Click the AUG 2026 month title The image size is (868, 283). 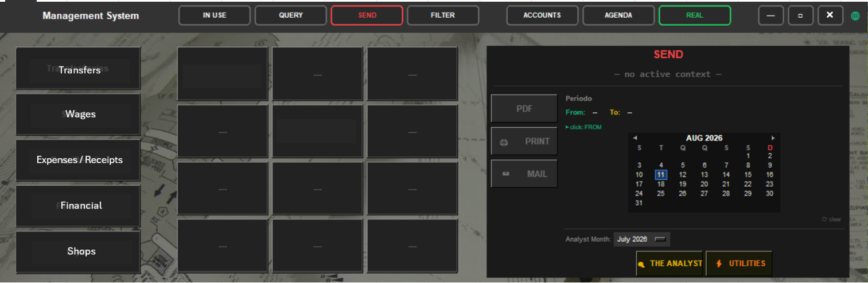704,138
